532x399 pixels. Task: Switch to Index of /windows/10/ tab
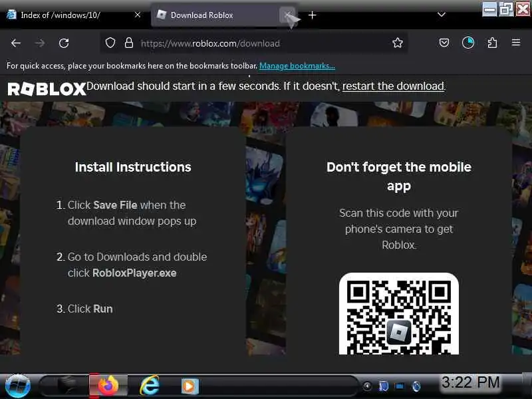tap(74, 15)
